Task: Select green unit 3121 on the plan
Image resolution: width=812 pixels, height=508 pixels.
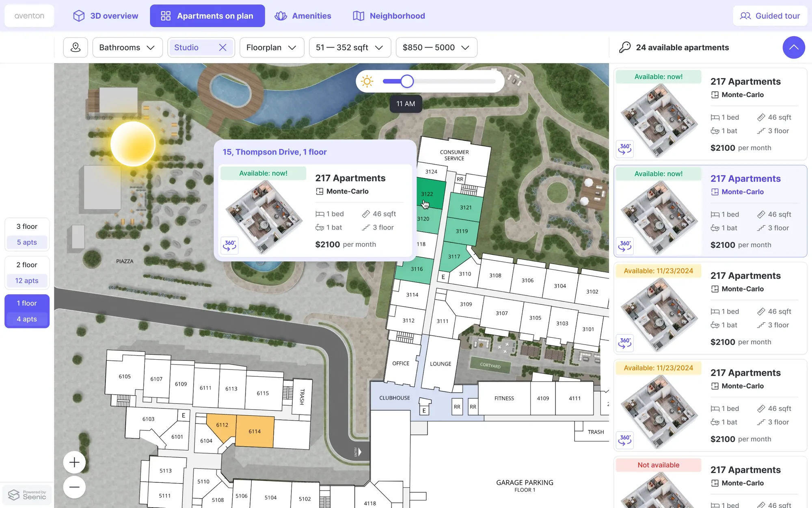Action: (x=466, y=207)
